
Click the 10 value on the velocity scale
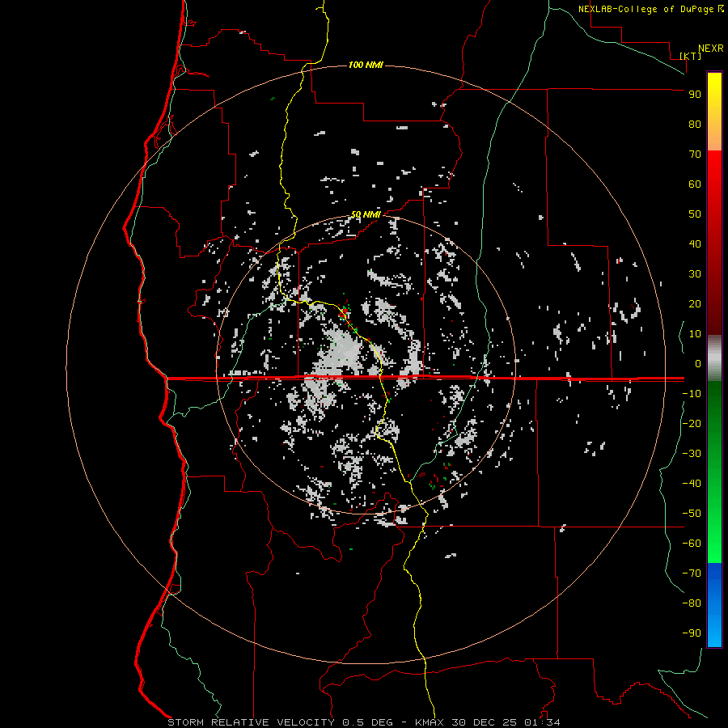coord(695,334)
